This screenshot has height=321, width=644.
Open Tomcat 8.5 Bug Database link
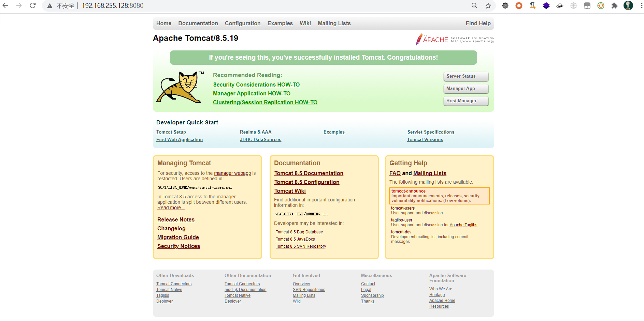point(299,232)
